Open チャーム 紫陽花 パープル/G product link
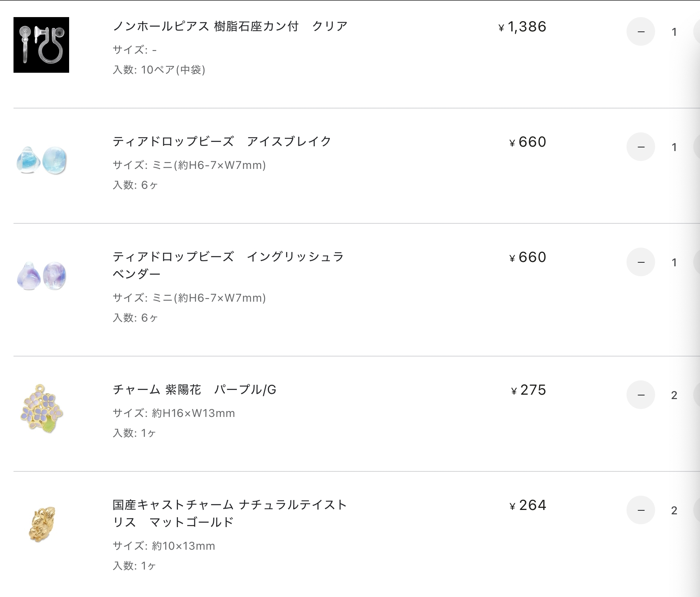700x597 pixels. coord(194,390)
